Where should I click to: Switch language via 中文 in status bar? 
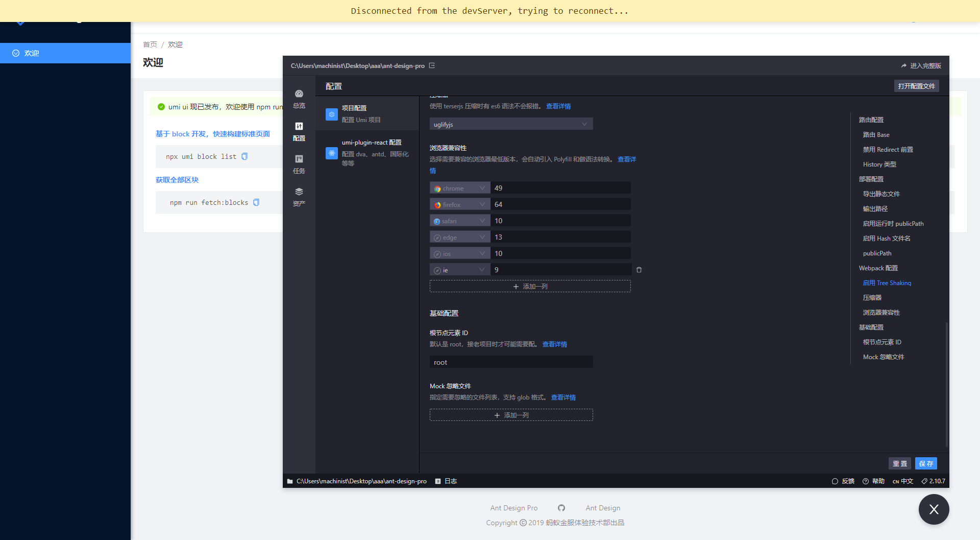coord(903,481)
